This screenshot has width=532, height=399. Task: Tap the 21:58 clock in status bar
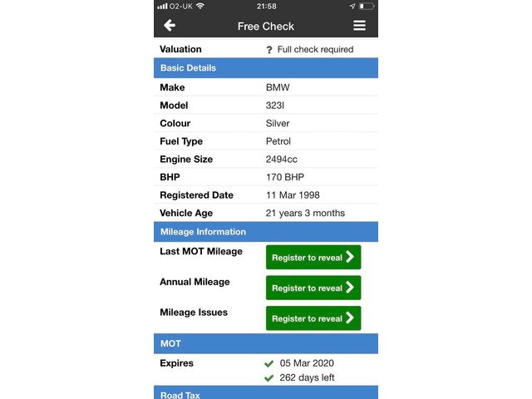pos(266,6)
